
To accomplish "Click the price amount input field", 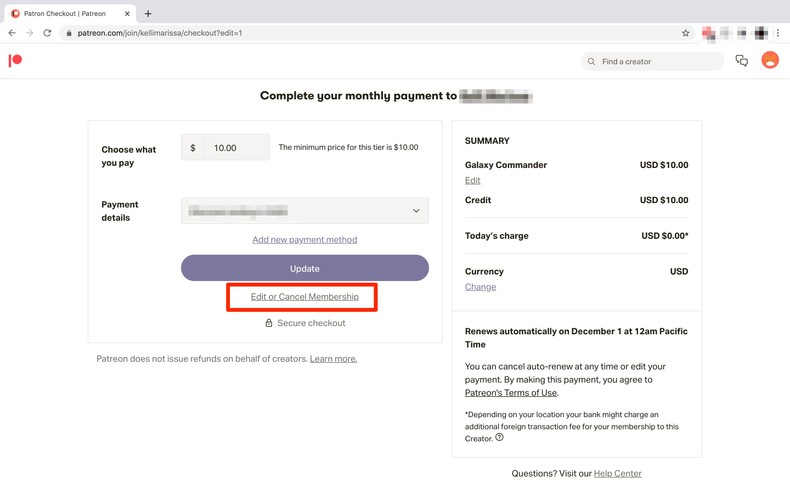I will (x=236, y=148).
